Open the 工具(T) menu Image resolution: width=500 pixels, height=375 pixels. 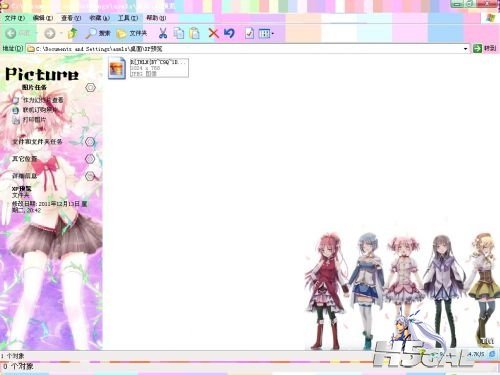(128, 18)
